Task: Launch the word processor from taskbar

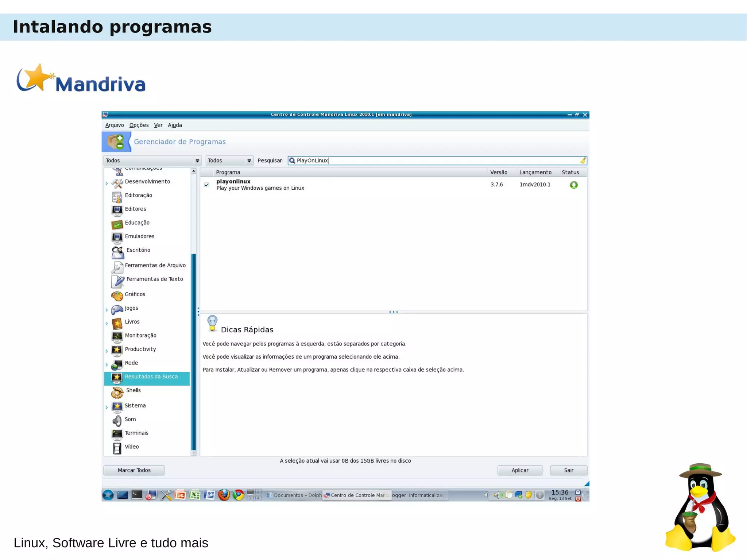Action: tap(209, 495)
